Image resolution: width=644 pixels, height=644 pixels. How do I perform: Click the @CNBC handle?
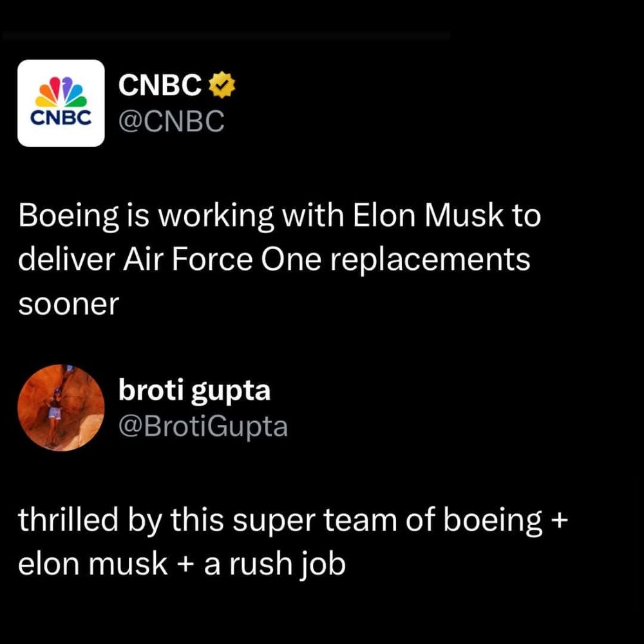171,120
